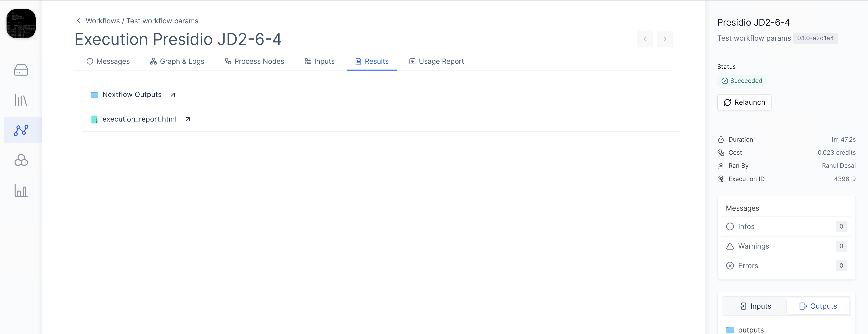Screen dimensions: 868x334
Task: Switch sidebar panel to Outputs
Action: (818, 306)
